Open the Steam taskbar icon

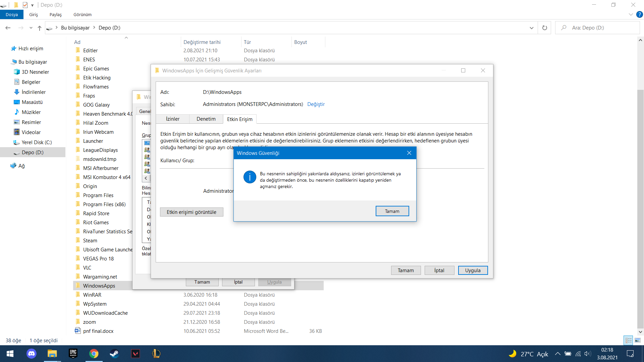coord(114,354)
